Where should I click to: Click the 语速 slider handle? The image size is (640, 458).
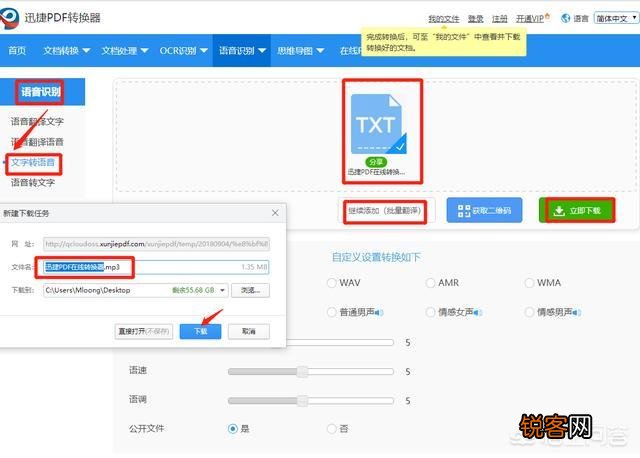tap(302, 371)
